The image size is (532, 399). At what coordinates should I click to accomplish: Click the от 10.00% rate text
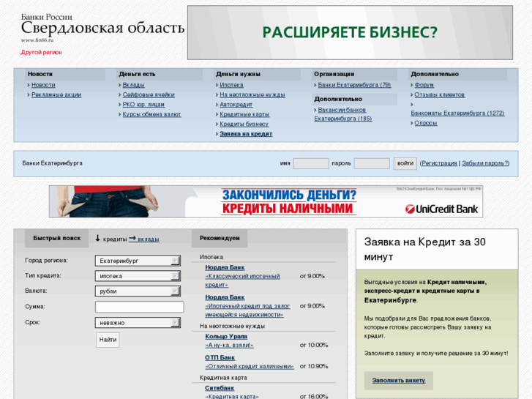pyautogui.click(x=313, y=346)
